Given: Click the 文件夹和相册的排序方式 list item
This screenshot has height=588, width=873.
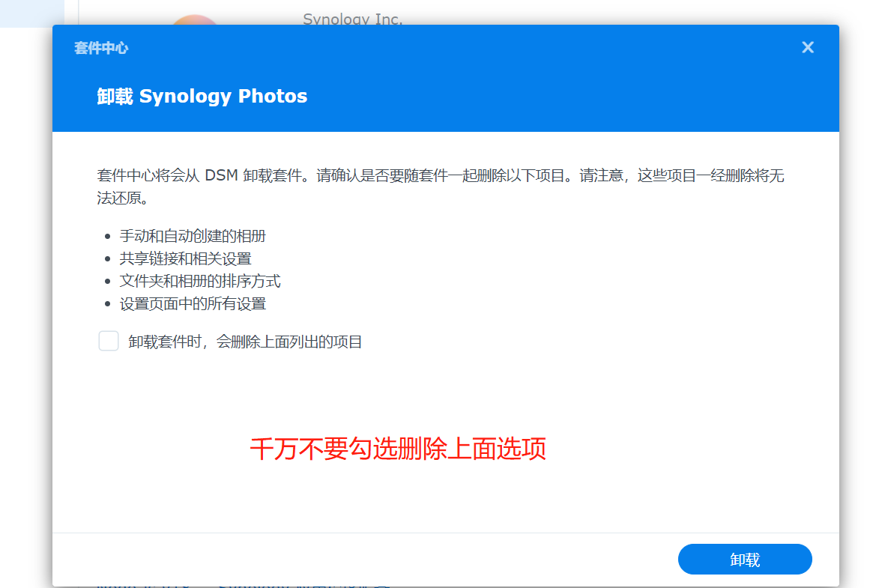Looking at the screenshot, I should click(200, 281).
